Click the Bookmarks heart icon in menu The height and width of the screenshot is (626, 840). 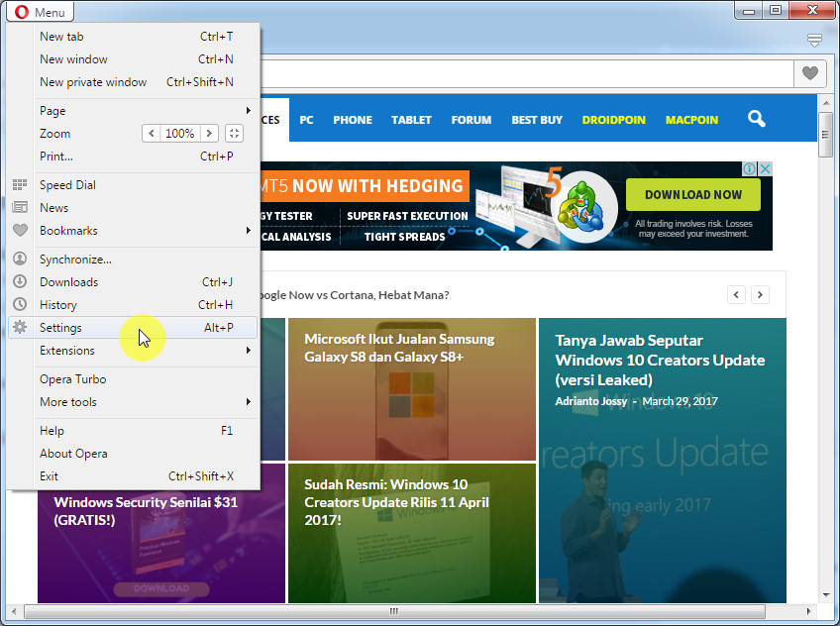[x=20, y=230]
